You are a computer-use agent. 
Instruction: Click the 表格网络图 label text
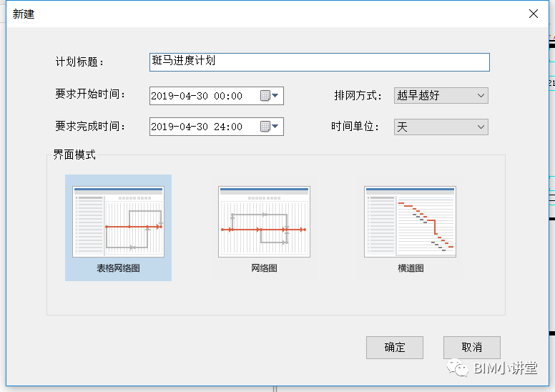coord(118,268)
